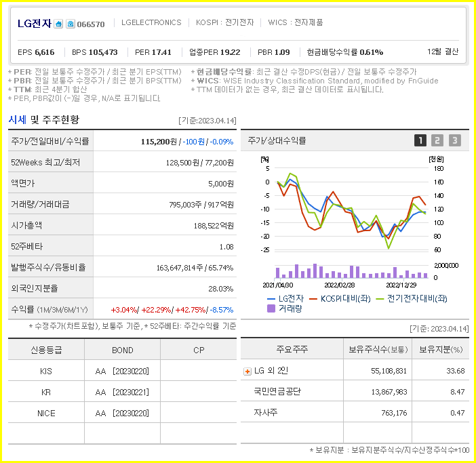
Task: Click the chart date label 2022/02/28
Action: point(340,285)
